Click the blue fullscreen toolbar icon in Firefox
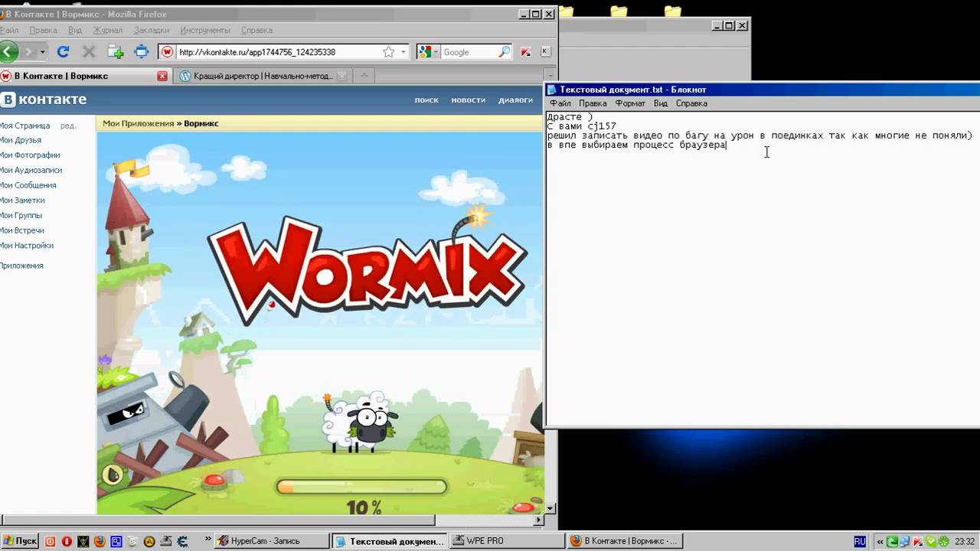The height and width of the screenshot is (551, 980). click(142, 52)
